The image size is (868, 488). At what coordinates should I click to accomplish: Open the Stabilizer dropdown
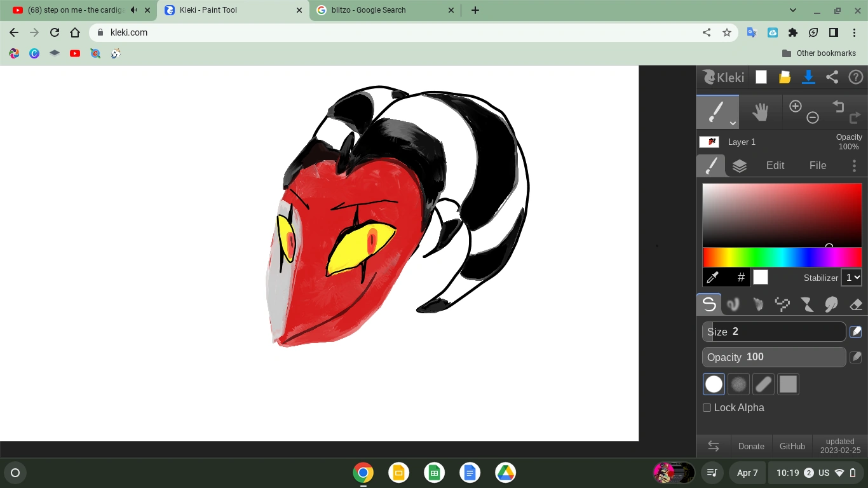[851, 277]
